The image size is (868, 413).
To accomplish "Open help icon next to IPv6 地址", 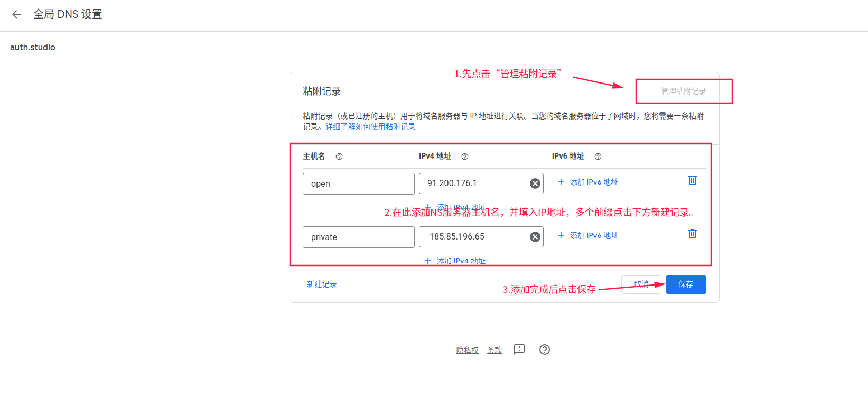I will tap(598, 157).
